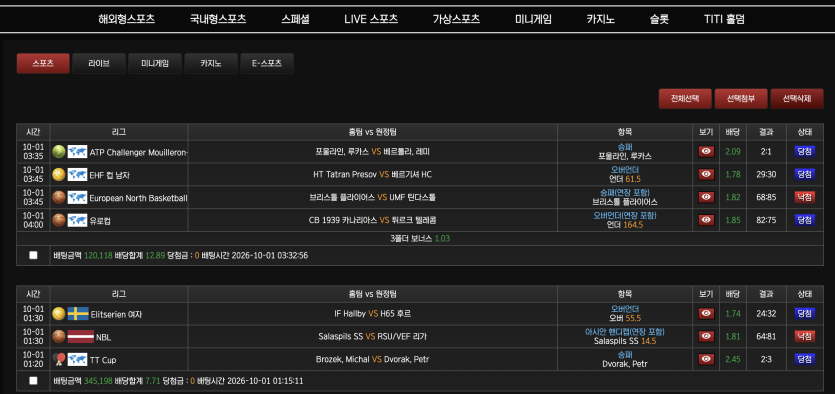Click 낙첨 status badge for European North Basketball row
835x394 pixels.
coord(805,197)
